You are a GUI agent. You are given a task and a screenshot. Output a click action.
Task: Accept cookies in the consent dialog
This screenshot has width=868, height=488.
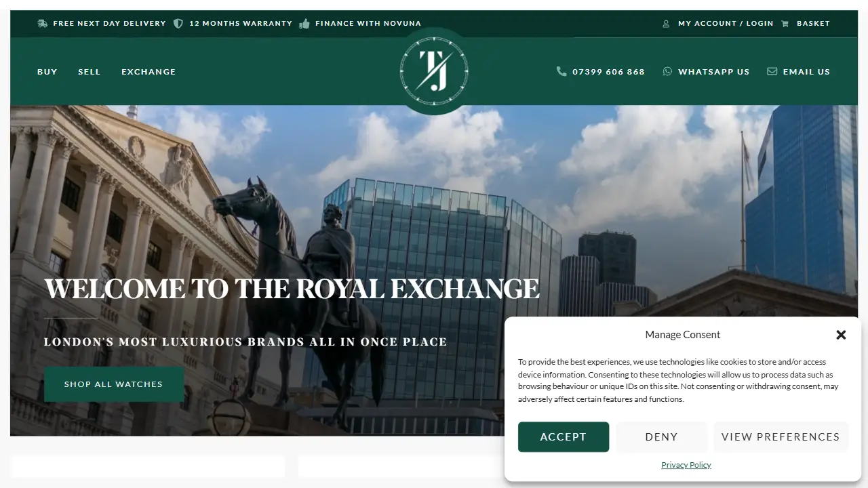[564, 437]
